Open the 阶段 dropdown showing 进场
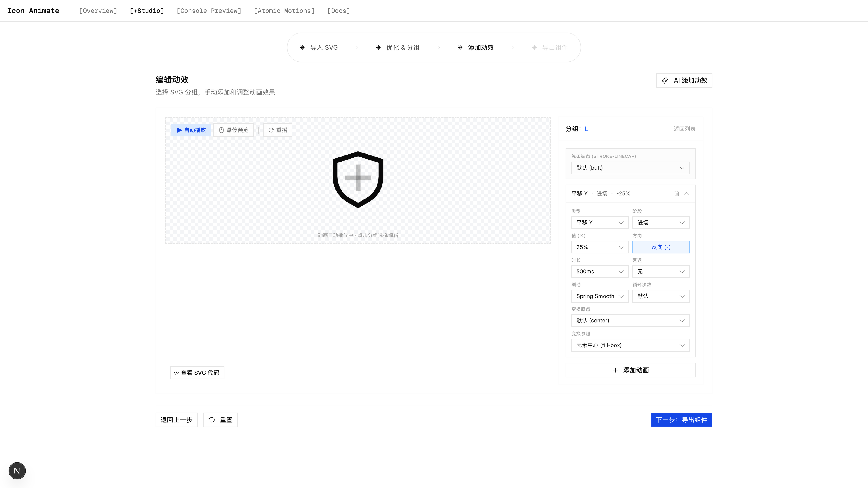The height and width of the screenshot is (488, 868). tap(661, 222)
